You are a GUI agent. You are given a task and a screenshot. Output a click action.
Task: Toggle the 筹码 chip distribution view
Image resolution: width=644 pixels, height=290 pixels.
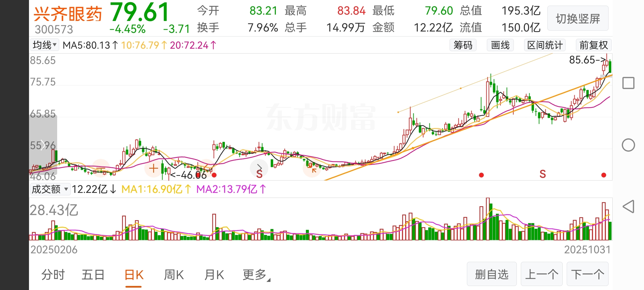pyautogui.click(x=463, y=45)
